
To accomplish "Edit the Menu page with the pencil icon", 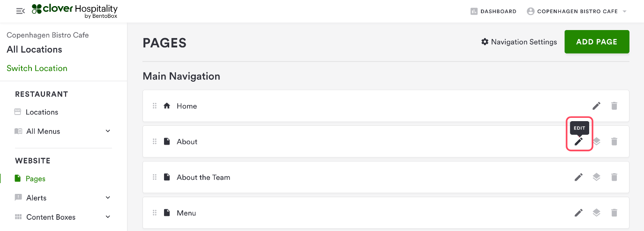I will click(x=579, y=213).
